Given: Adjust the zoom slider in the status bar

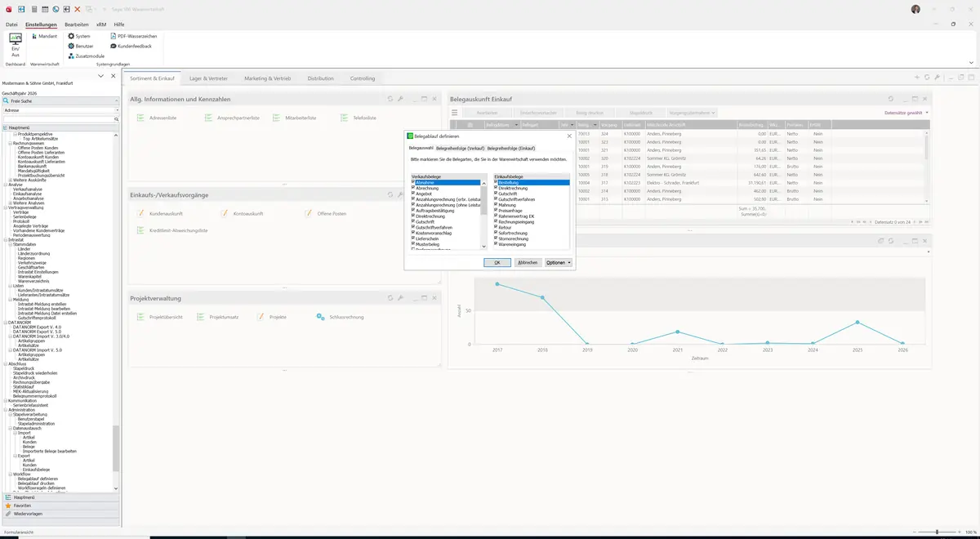Looking at the screenshot, I should click(937, 532).
